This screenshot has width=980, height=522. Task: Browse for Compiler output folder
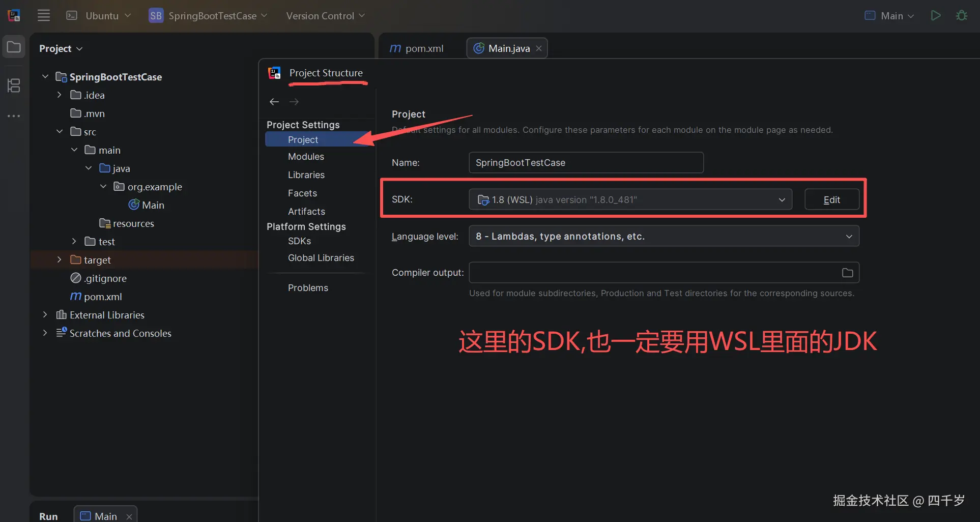tap(846, 272)
